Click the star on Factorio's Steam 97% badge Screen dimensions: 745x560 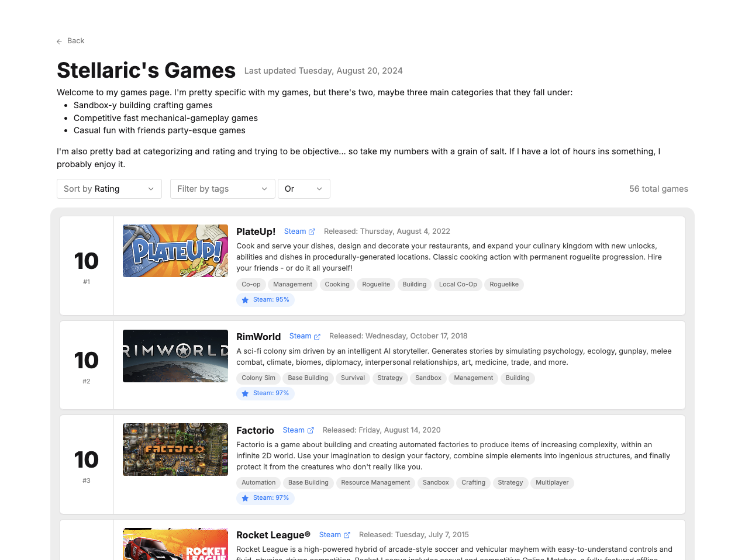point(245,497)
